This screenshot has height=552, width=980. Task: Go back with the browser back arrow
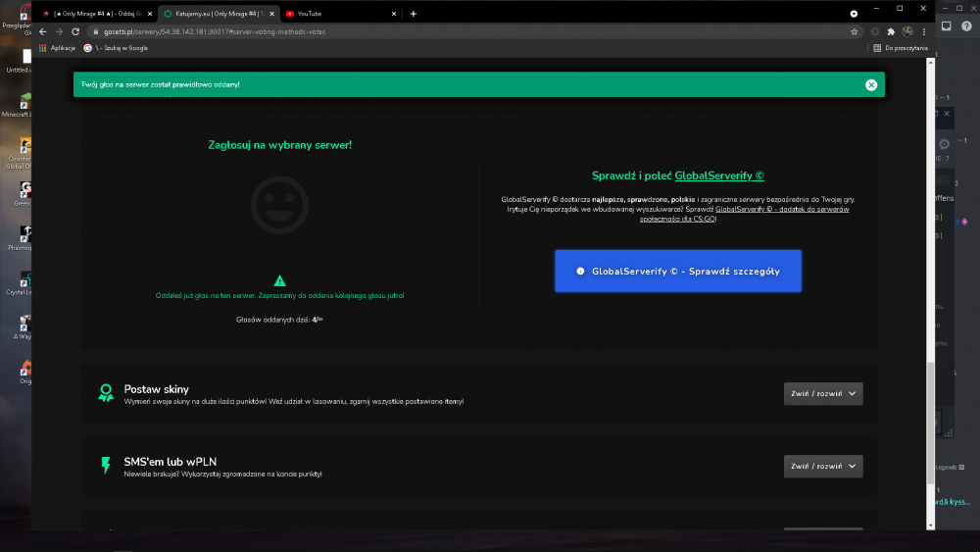(42, 32)
